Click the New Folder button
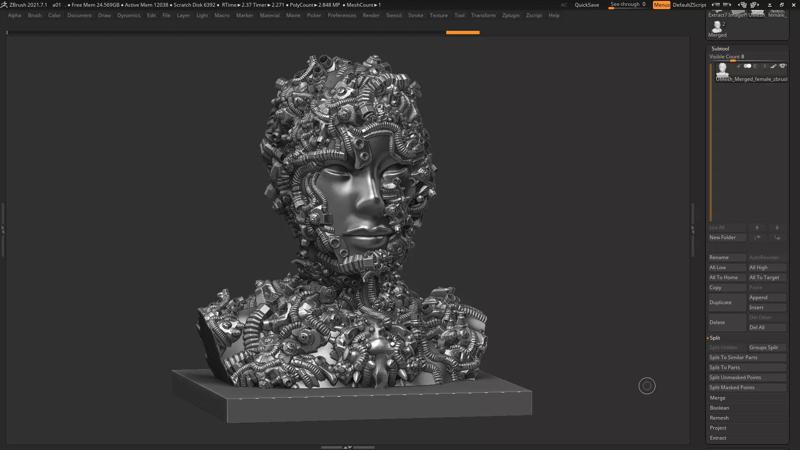800x450 pixels. [726, 238]
